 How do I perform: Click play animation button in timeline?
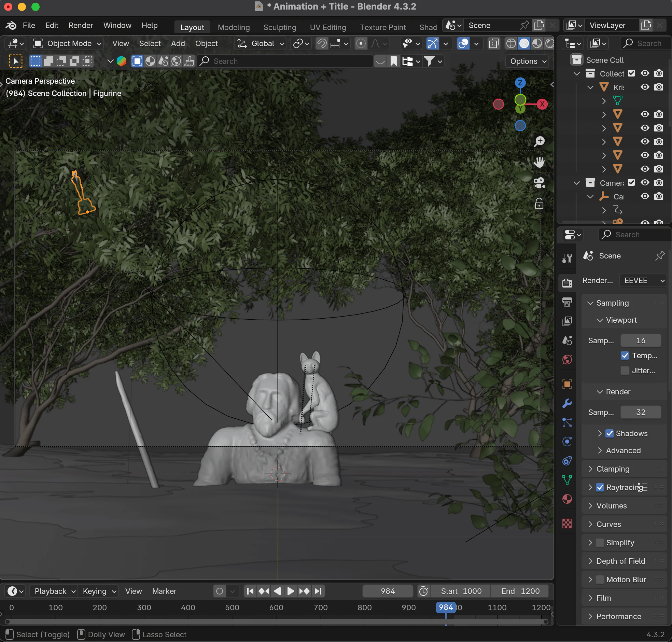(x=291, y=591)
